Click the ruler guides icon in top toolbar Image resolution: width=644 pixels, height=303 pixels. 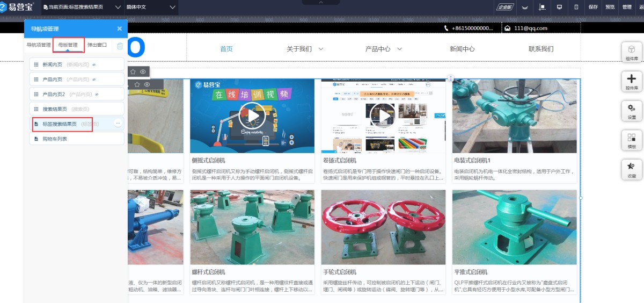point(542,7)
